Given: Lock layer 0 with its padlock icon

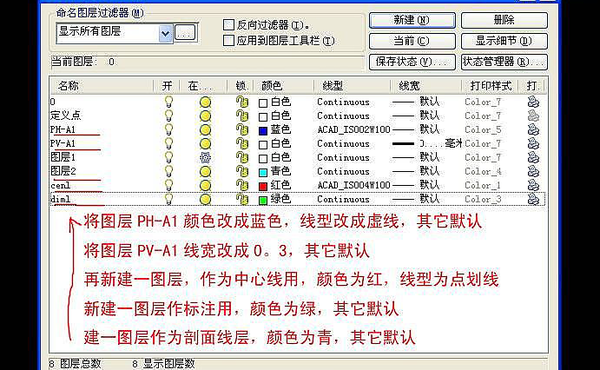Looking at the screenshot, I should (x=242, y=102).
